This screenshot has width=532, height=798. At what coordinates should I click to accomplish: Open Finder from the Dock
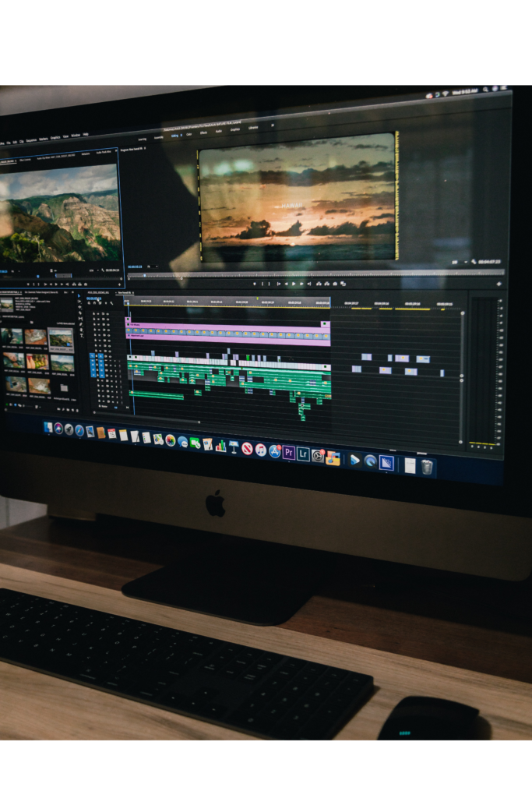point(48,428)
